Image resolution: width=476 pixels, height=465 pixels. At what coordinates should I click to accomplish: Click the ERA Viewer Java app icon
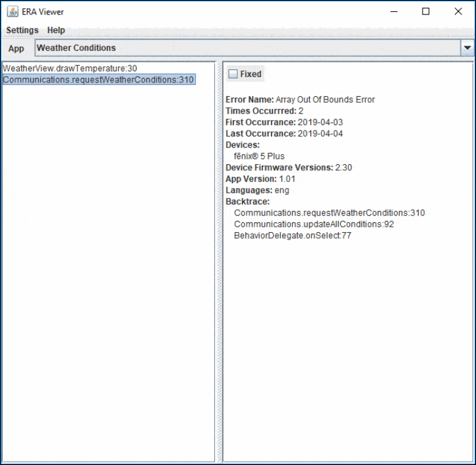(x=13, y=12)
